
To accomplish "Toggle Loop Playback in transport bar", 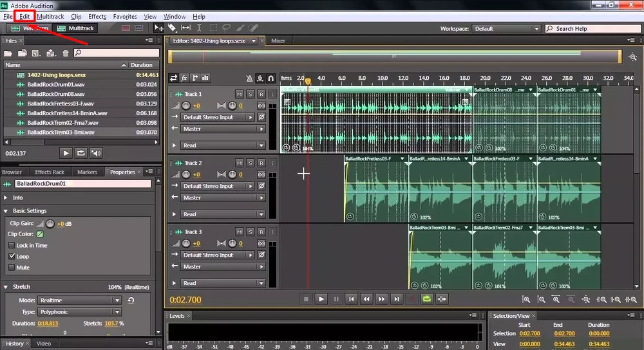I will tap(427, 299).
